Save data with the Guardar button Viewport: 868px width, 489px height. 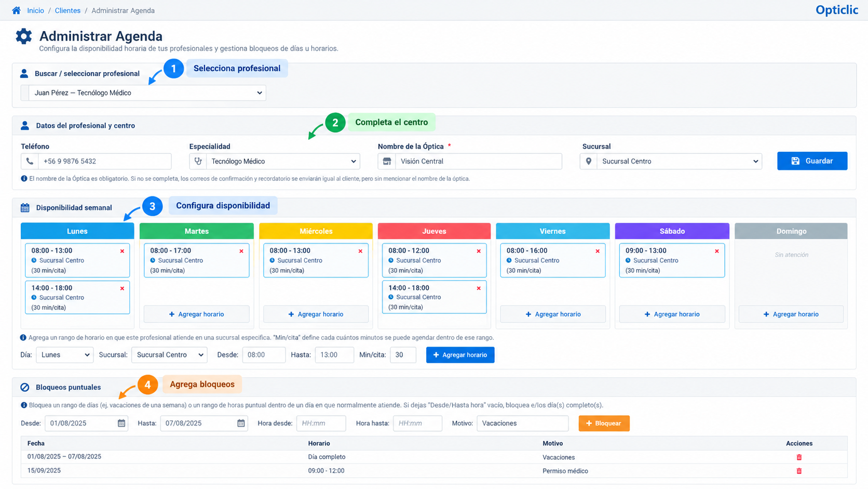pos(812,161)
